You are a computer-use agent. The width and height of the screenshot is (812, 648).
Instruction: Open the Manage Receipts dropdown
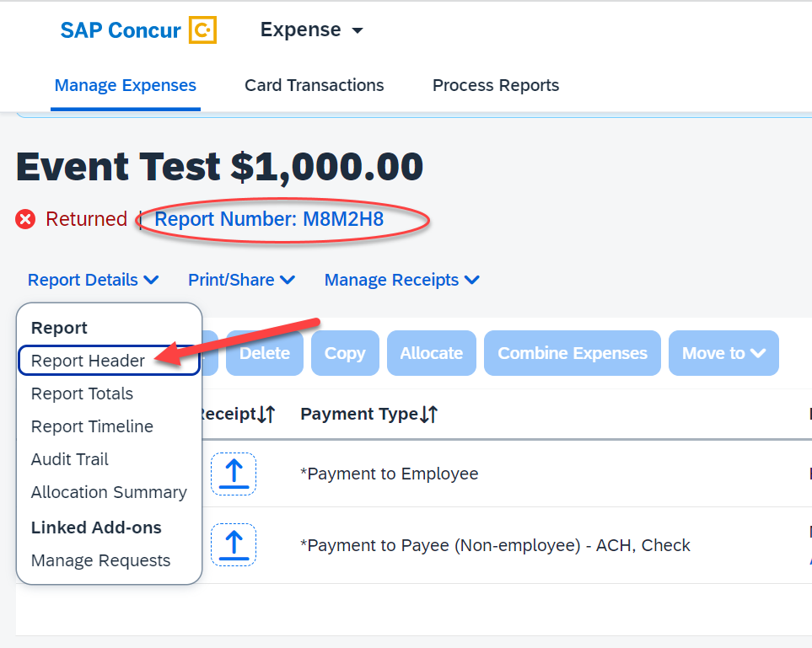click(401, 280)
